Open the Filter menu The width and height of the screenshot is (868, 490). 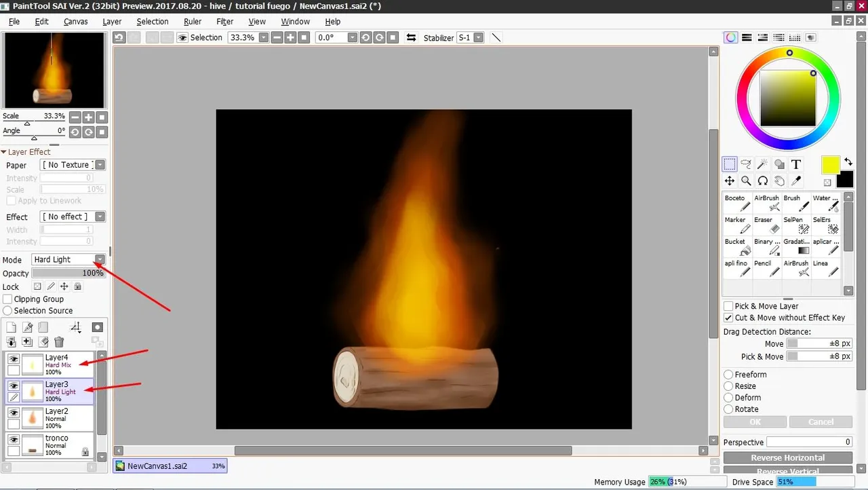tap(225, 22)
